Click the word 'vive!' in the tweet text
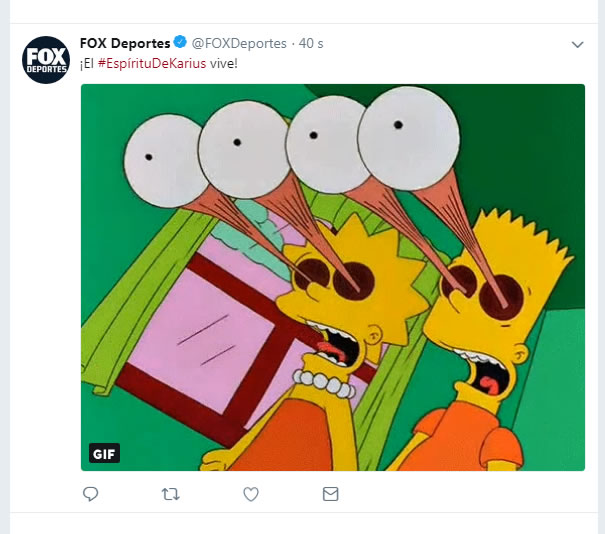Screen dimensions: 605x534 224,63
